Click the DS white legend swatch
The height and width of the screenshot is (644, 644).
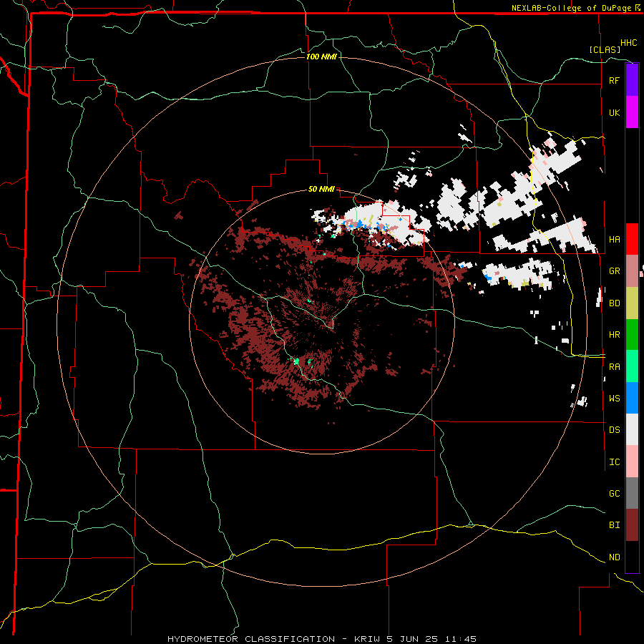point(632,429)
